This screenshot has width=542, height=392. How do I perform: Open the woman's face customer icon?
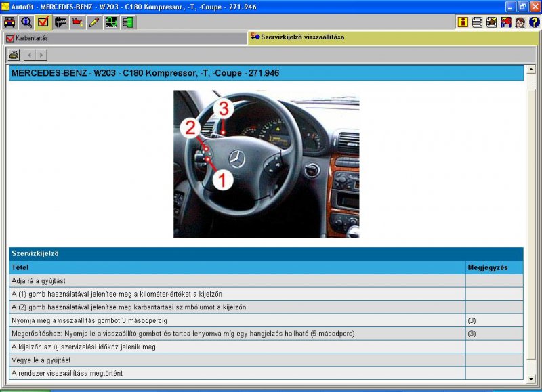click(520, 22)
